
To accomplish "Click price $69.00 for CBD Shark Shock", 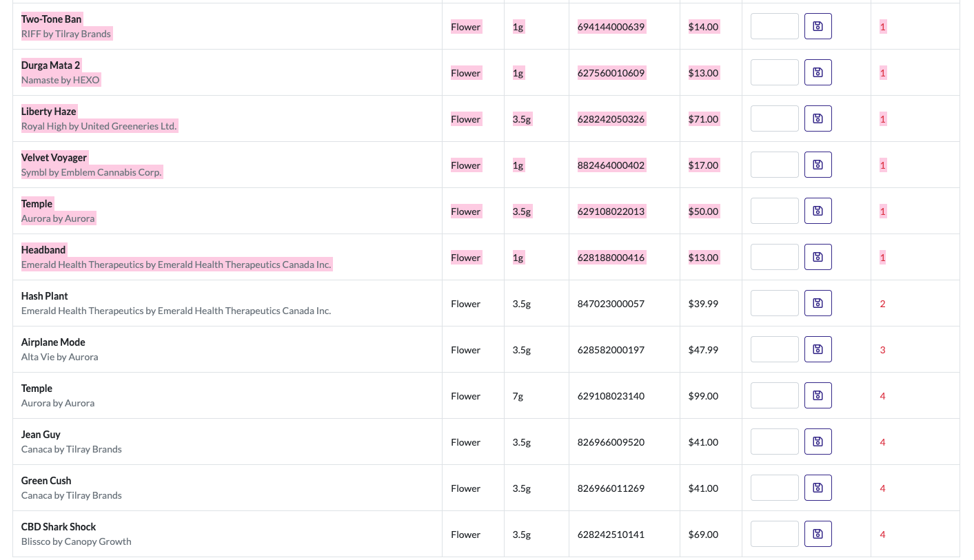I will coord(703,535).
